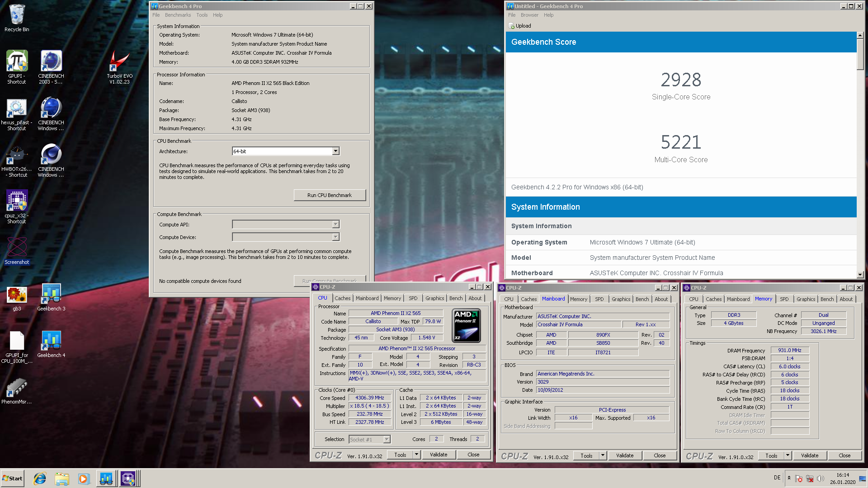The height and width of the screenshot is (488, 868).
Task: Open the Screenshot desktop icon
Action: point(17,251)
